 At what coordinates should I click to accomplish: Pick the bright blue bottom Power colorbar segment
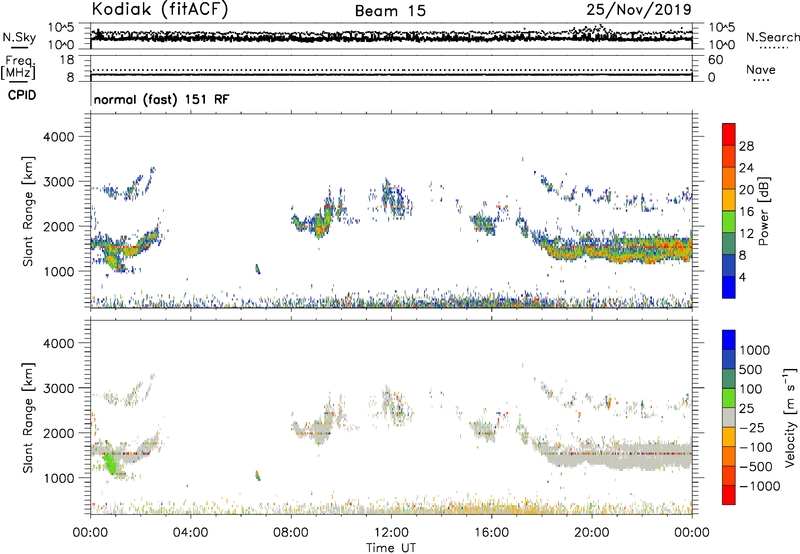pyautogui.click(x=729, y=287)
